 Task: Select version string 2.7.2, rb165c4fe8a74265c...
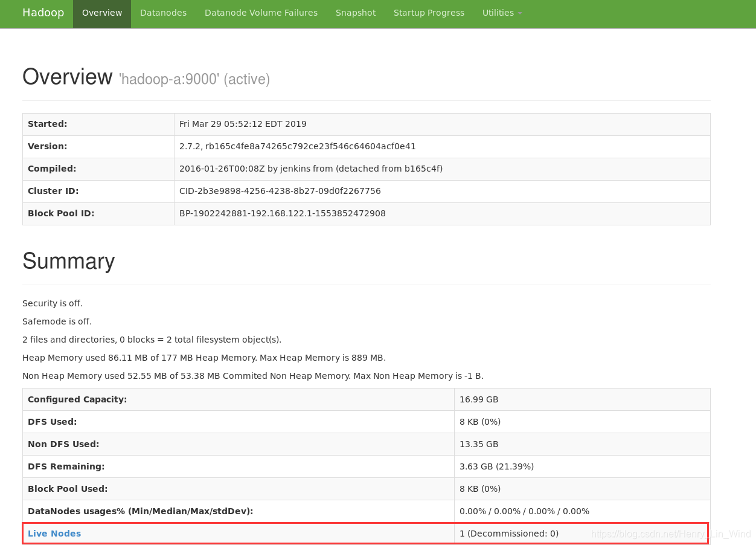pos(298,146)
